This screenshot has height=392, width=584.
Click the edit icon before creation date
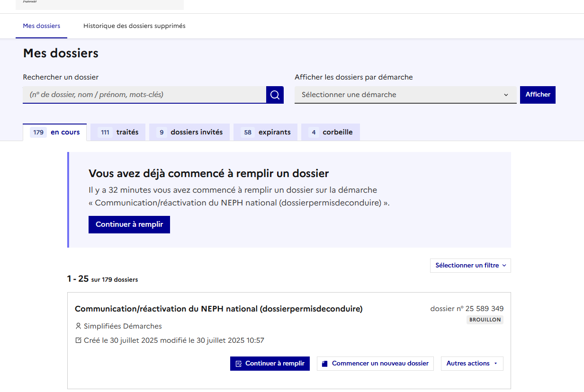(78, 340)
